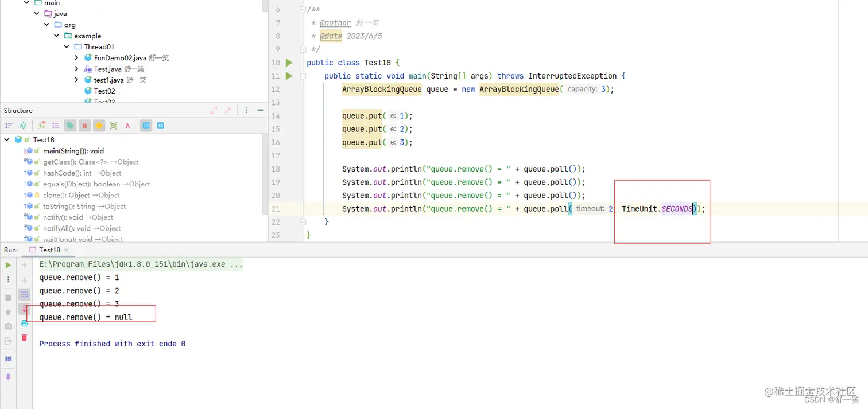Image resolution: width=868 pixels, height=409 pixels.
Task: Collapse all nodes in Structure panel
Action: (228, 110)
